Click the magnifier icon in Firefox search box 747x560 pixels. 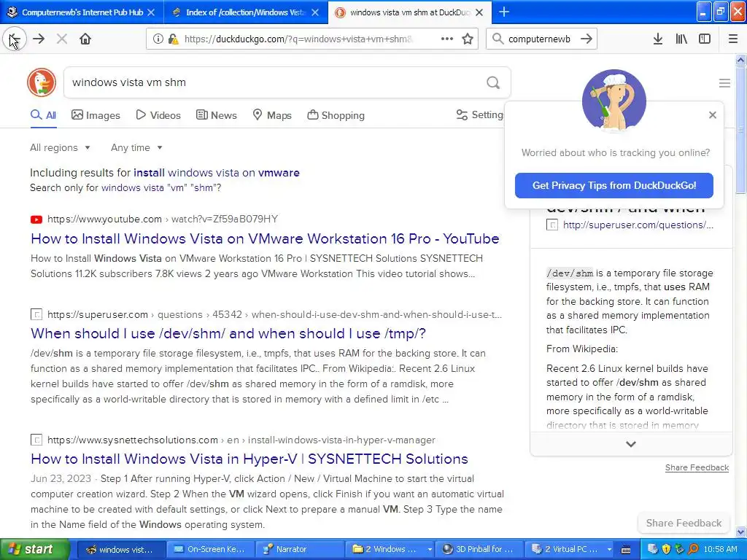[x=498, y=39]
